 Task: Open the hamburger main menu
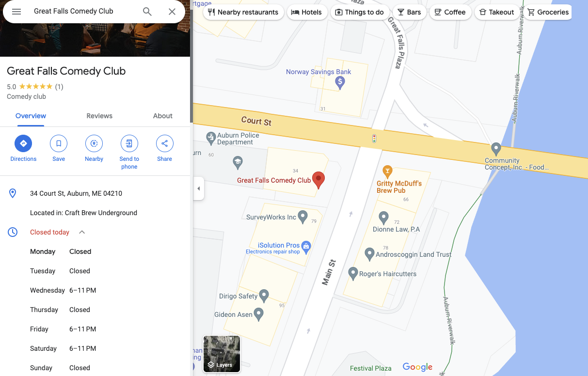pos(16,12)
